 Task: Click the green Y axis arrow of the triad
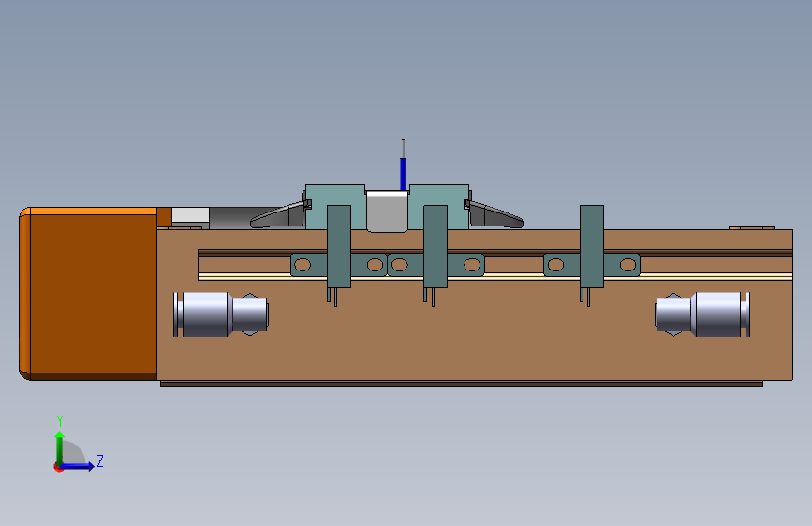pyautogui.click(x=60, y=448)
